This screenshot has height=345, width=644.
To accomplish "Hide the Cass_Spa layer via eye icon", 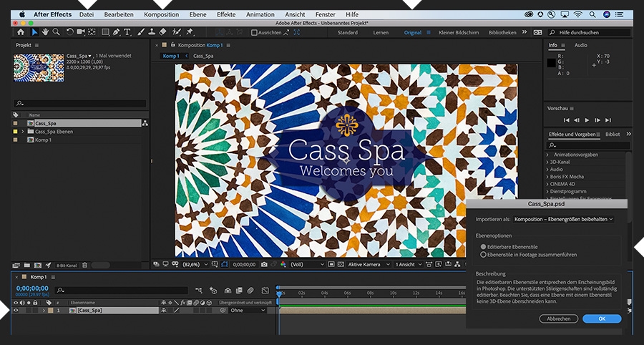I will coord(16,311).
